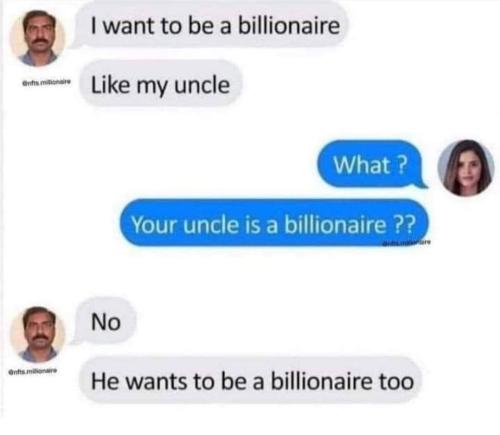Select the gray 'No' reply bubble
Image resolution: width=500 pixels, height=435 pixels.
106,322
